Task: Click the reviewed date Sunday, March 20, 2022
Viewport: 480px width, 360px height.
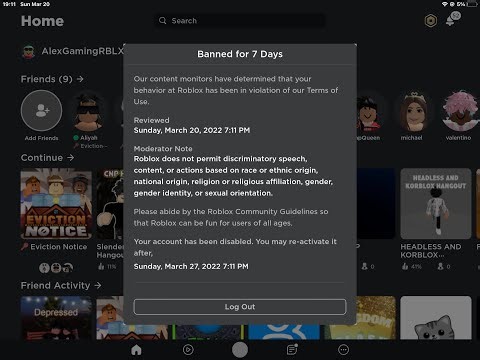Action: pos(192,130)
